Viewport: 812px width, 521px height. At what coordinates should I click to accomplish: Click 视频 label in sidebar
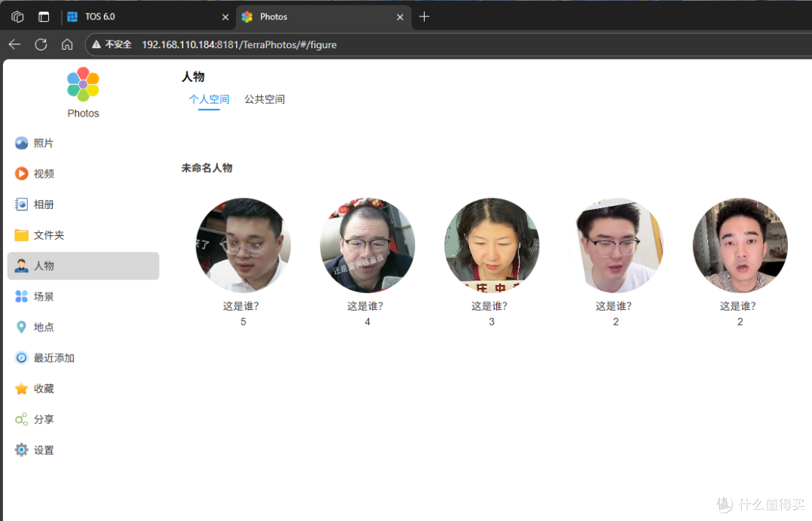coord(44,174)
